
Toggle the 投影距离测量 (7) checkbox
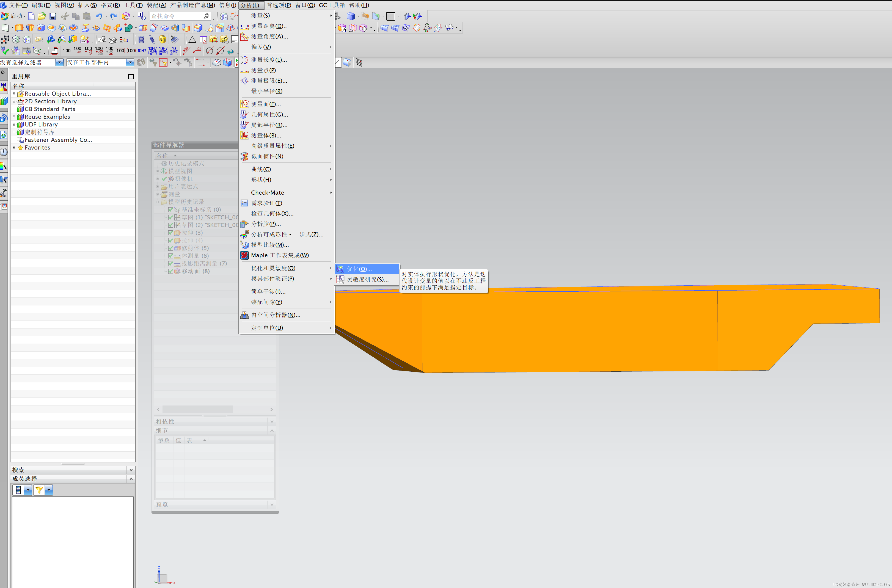(x=171, y=264)
